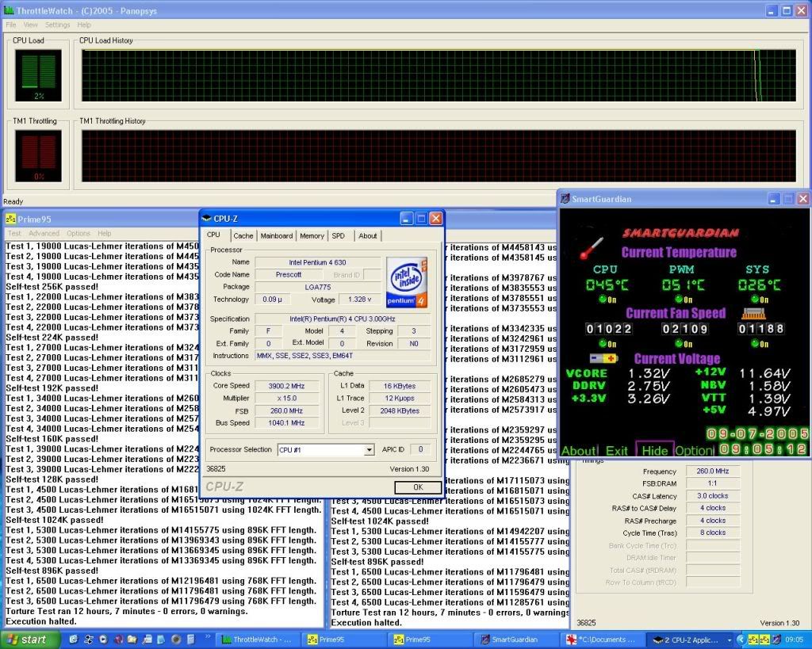
Task: Click the VCORE reading "1.32V" in SmartGuardian
Action: [649, 373]
